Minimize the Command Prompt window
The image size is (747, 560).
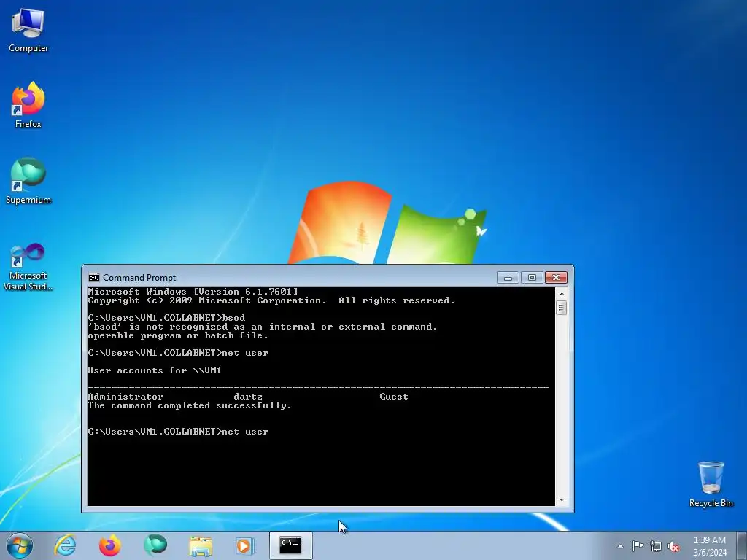[x=508, y=278]
